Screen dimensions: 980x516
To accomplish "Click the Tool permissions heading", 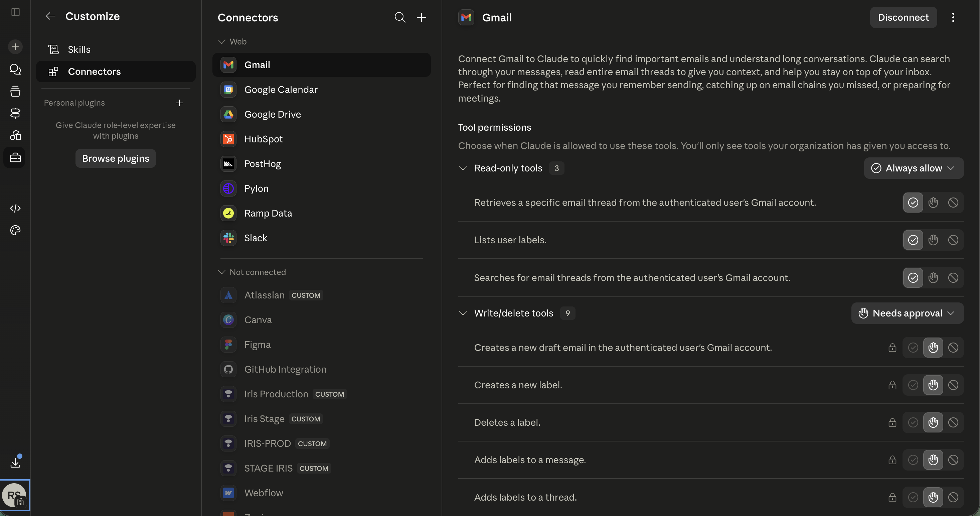I will tap(495, 127).
